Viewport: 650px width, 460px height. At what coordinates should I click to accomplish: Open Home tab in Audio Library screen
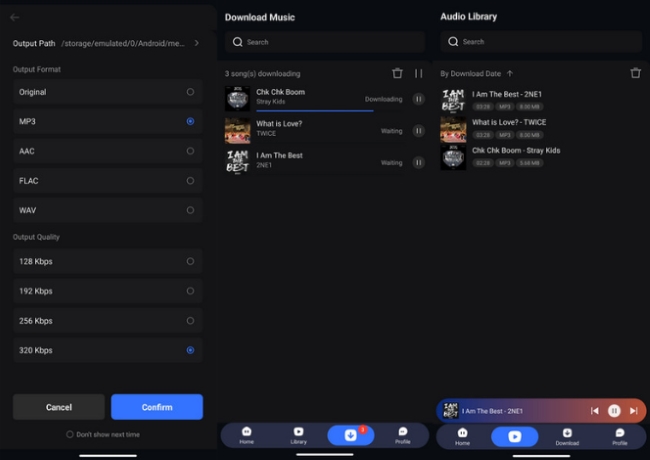[463, 436]
